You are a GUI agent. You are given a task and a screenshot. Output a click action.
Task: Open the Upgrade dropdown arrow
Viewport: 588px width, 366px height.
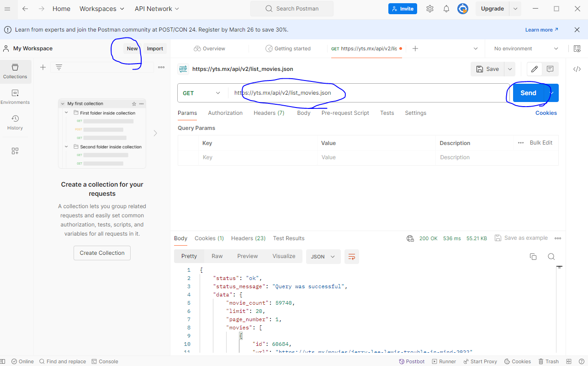coord(515,9)
